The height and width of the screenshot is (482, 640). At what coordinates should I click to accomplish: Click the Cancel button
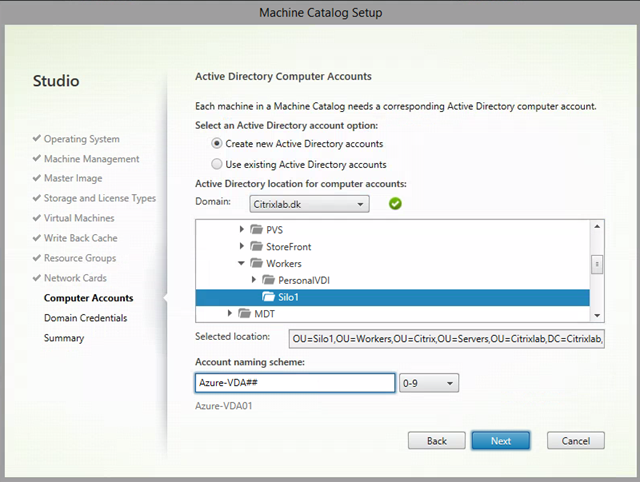point(576,441)
